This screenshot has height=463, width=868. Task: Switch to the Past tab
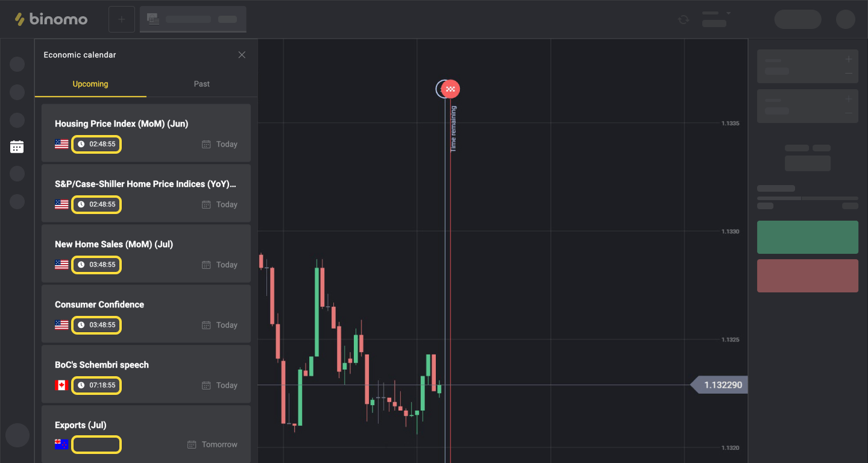point(201,84)
